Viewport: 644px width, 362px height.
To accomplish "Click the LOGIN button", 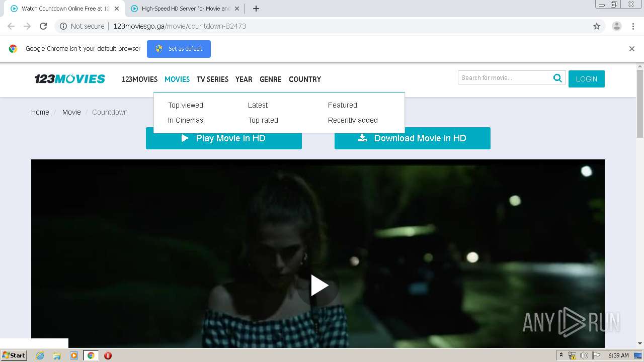I will pos(587,79).
